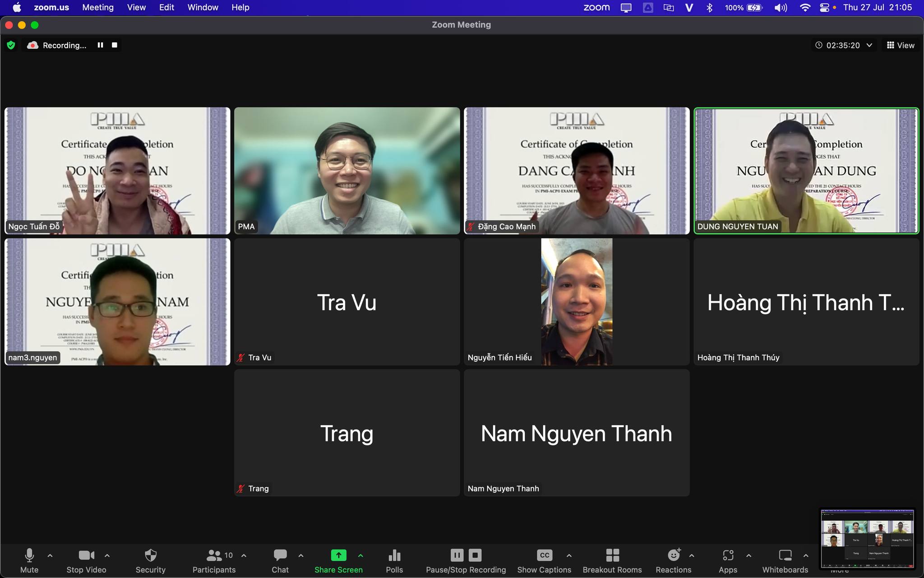Open the View layout button
Image resolution: width=924 pixels, height=578 pixels.
[901, 45]
